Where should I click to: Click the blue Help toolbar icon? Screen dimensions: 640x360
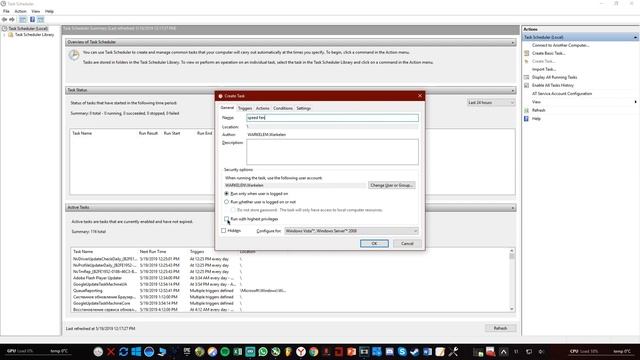click(x=32, y=20)
